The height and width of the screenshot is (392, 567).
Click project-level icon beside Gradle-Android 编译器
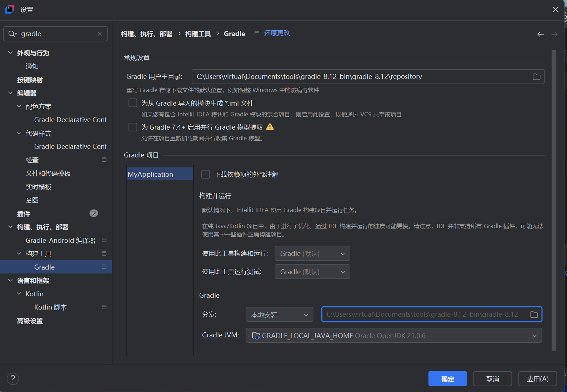tap(104, 240)
